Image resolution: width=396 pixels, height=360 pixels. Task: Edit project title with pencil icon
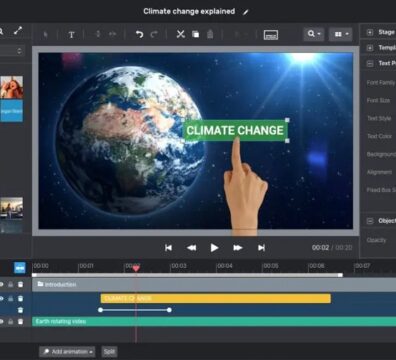[x=246, y=12]
